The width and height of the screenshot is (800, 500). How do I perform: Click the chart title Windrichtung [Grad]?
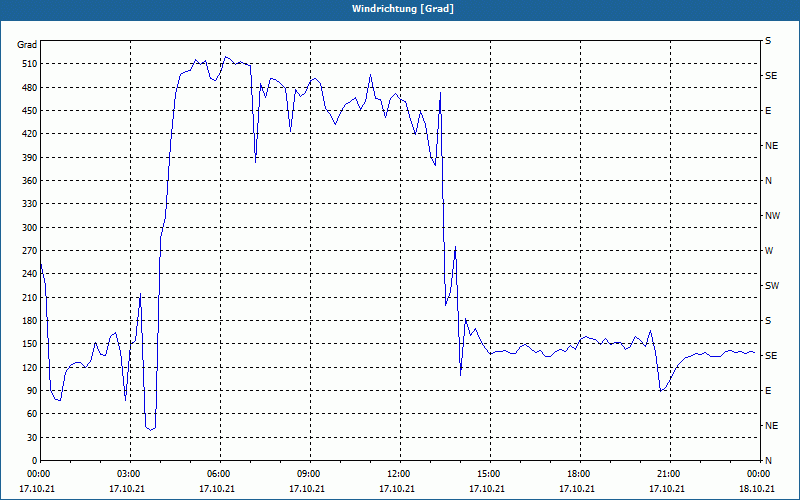403,9
